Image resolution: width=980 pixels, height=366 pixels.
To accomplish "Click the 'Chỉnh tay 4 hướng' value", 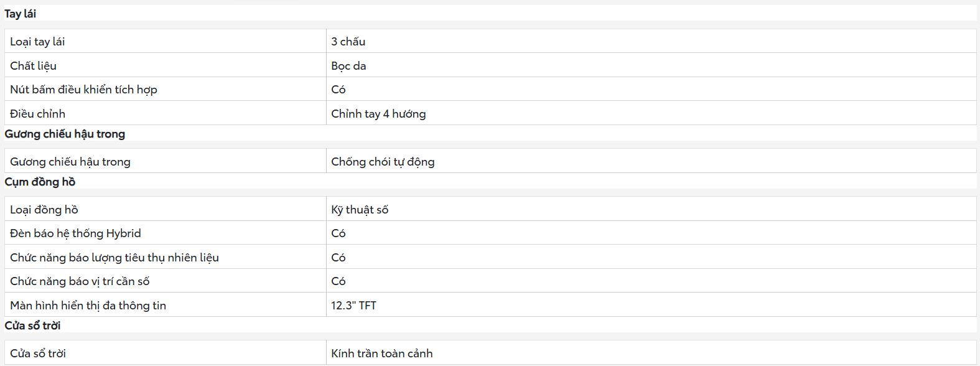I will point(378,114).
